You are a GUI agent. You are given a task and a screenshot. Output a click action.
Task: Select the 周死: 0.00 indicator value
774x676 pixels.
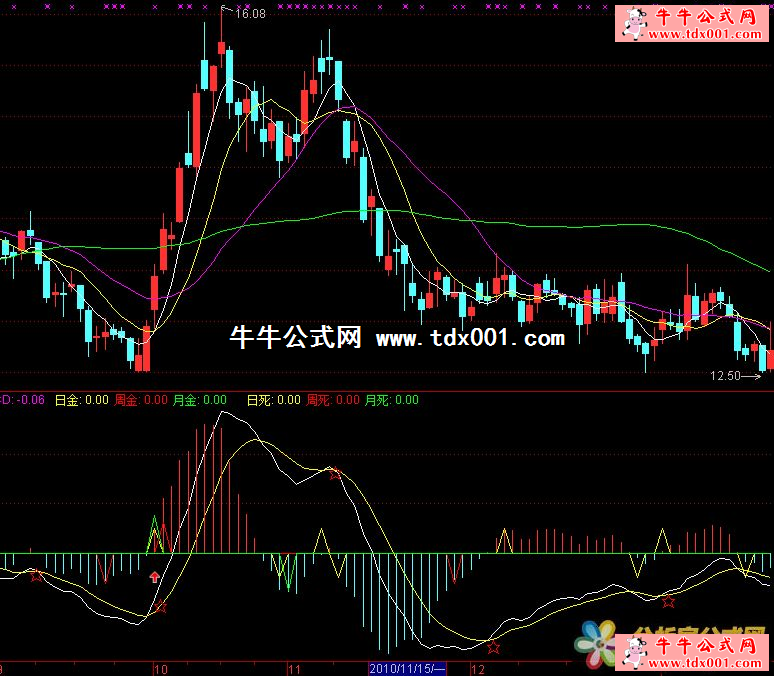pyautogui.click(x=333, y=400)
